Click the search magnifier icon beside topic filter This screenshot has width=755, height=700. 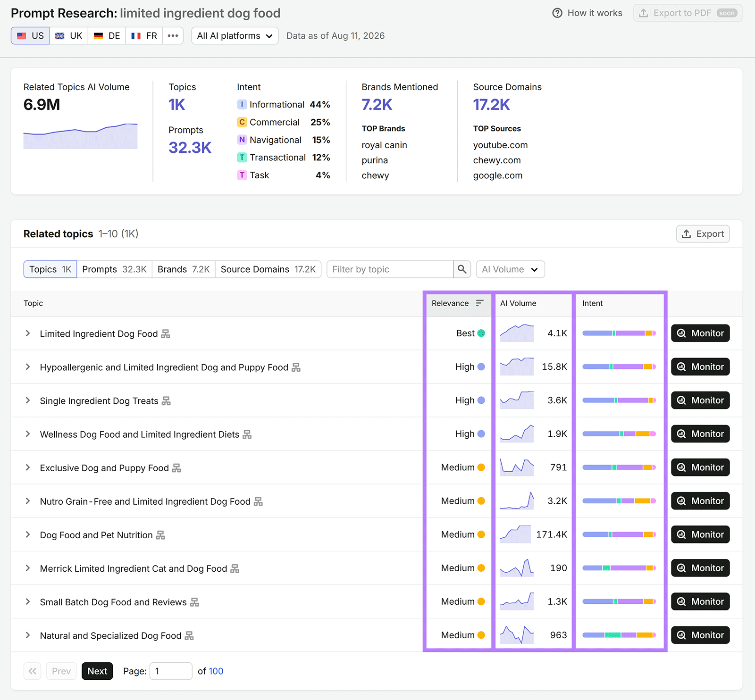462,269
